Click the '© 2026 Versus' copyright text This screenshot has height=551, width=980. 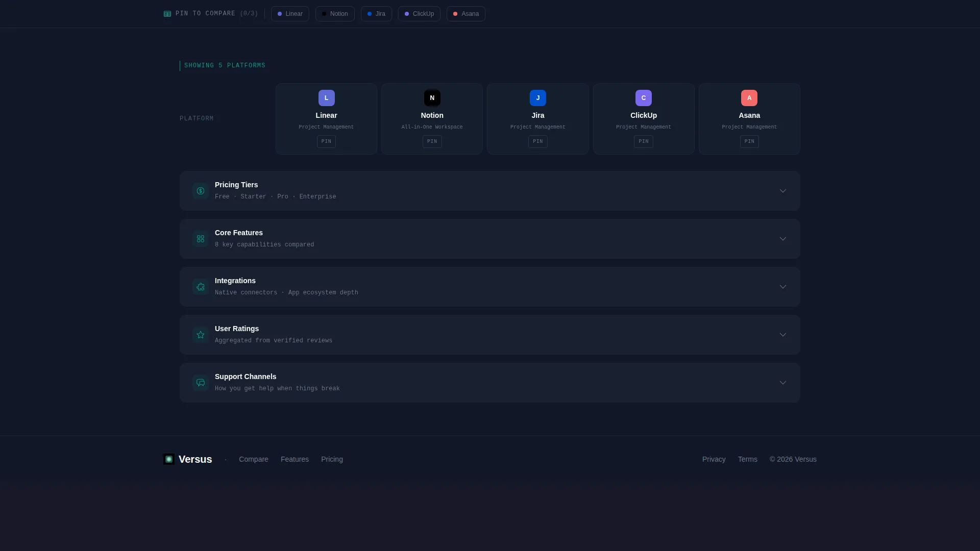(x=793, y=459)
